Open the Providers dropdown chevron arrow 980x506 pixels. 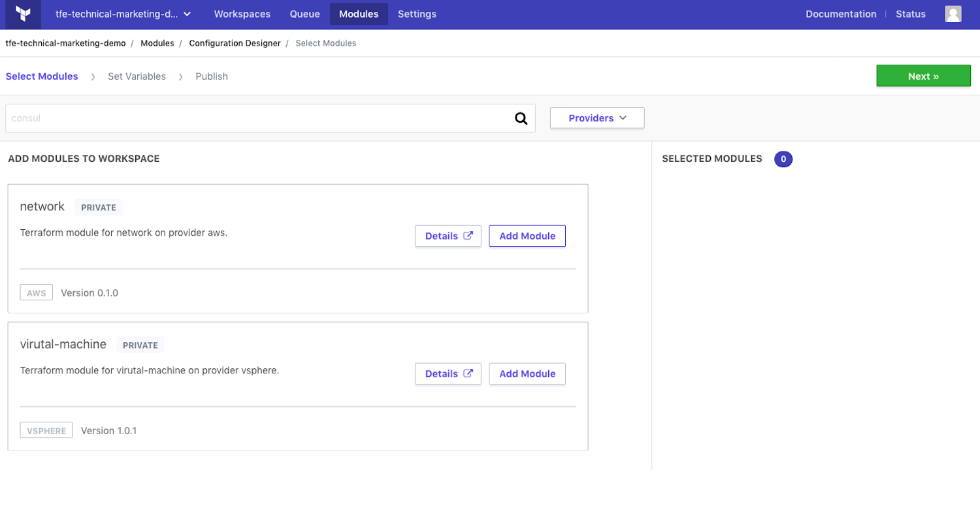621,118
